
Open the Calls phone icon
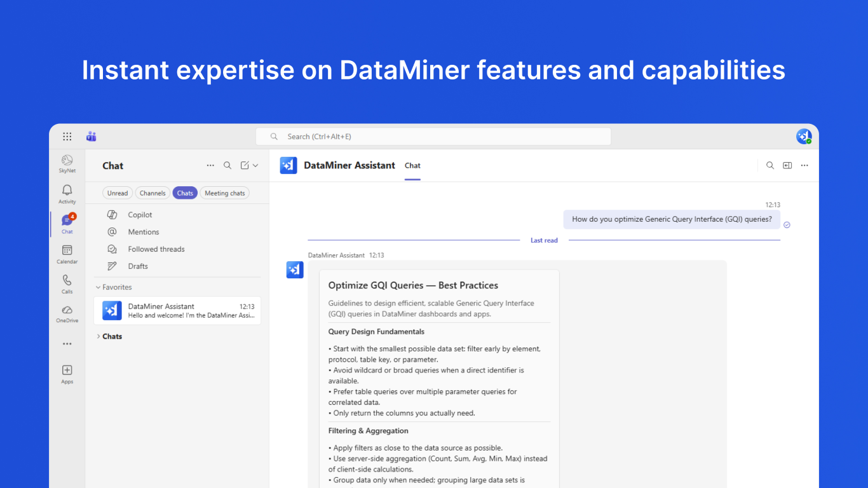click(67, 284)
